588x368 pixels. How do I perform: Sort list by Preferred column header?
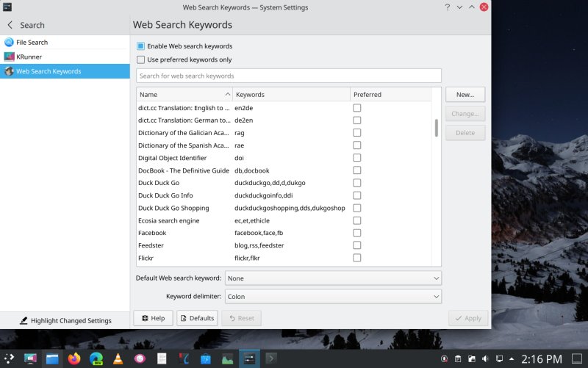coord(391,95)
